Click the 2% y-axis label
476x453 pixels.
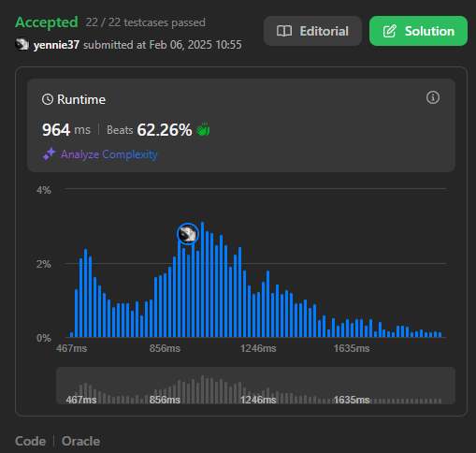pos(44,264)
